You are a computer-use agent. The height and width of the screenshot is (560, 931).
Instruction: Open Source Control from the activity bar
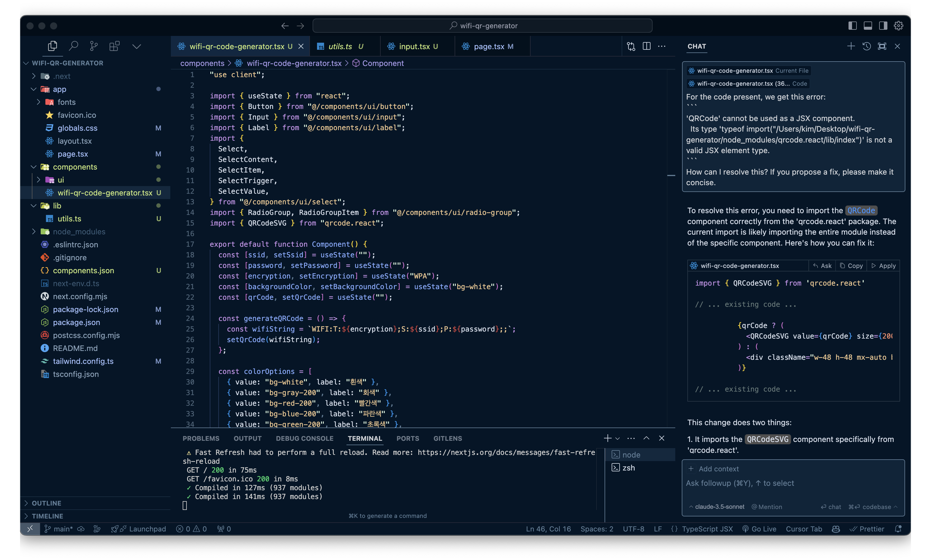click(x=94, y=46)
